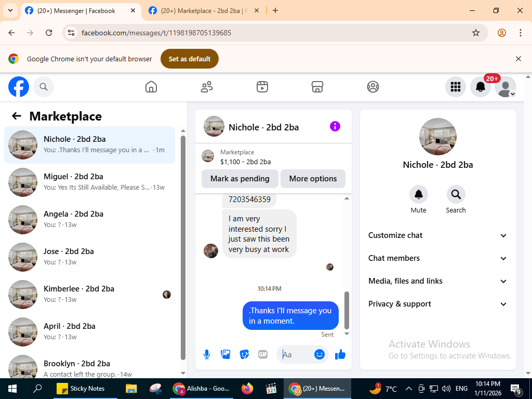Open conversation information purple icon
This screenshot has width=532, height=399.
coord(335,127)
